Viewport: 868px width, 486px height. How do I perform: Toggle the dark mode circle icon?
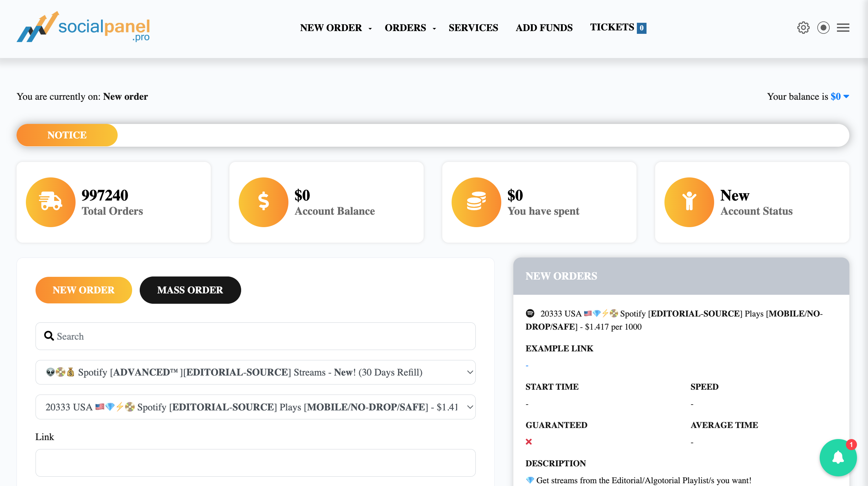pyautogui.click(x=823, y=28)
